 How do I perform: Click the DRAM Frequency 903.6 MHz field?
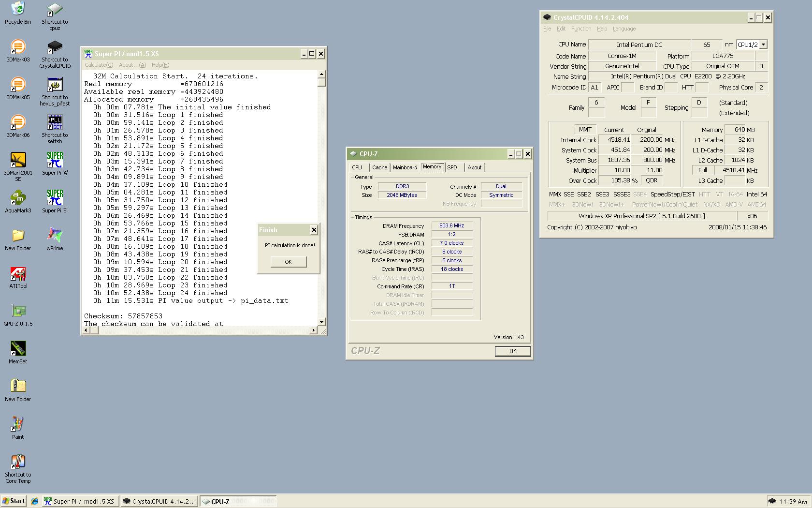point(452,225)
